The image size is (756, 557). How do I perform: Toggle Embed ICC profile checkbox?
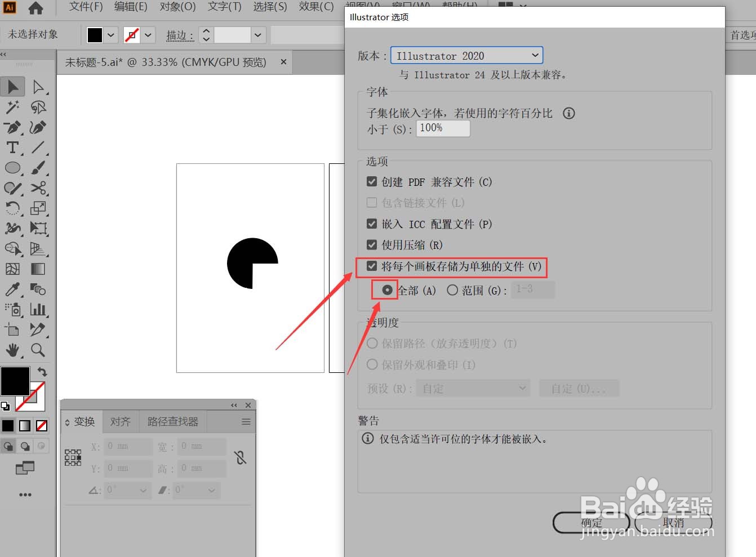372,224
